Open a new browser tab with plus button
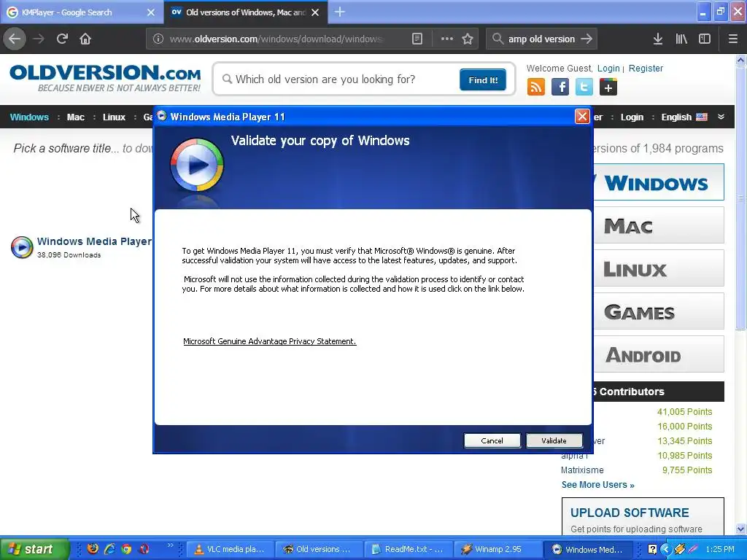The image size is (747, 560). [340, 12]
